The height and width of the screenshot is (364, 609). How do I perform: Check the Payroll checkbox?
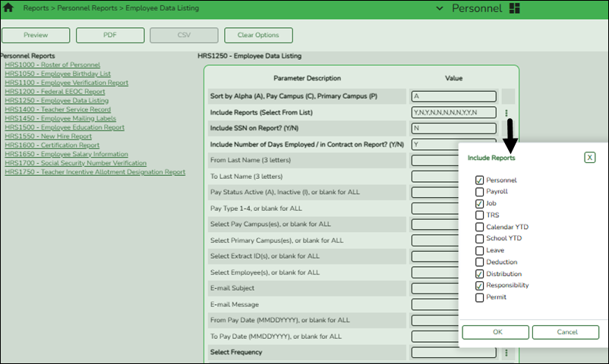479,192
